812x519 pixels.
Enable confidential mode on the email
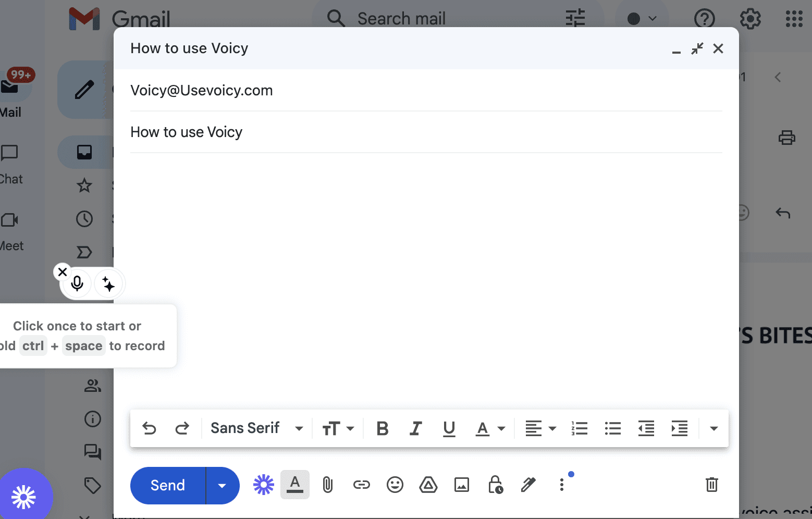495,485
